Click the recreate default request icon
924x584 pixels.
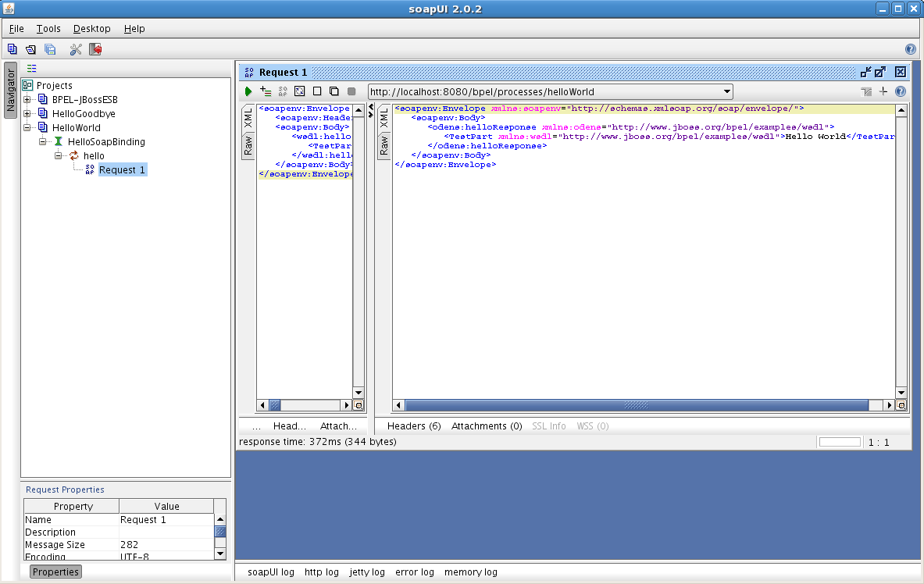[x=299, y=92]
